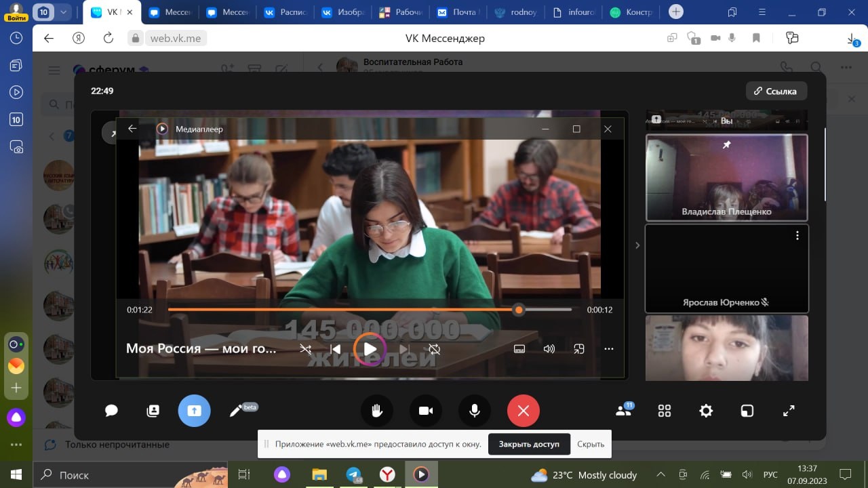Show the participants list with 11 badge
Viewport: 868px width, 488px height.
pos(623,410)
